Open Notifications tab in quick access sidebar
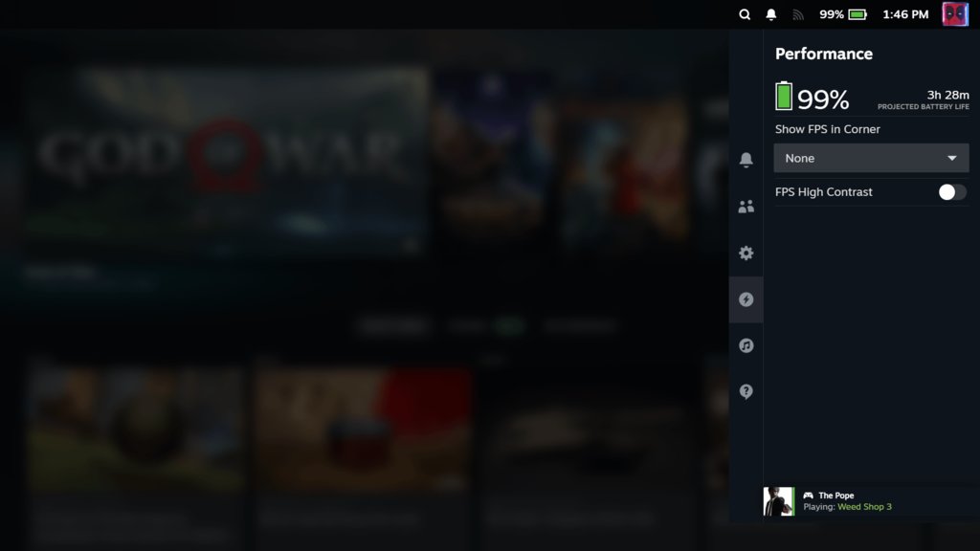Image resolution: width=980 pixels, height=551 pixels. (746, 160)
